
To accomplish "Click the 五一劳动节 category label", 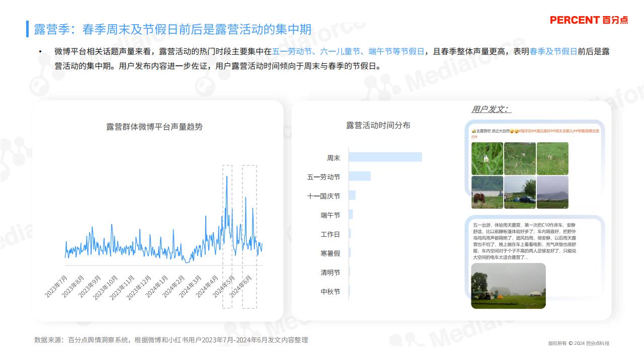I will pos(324,177).
